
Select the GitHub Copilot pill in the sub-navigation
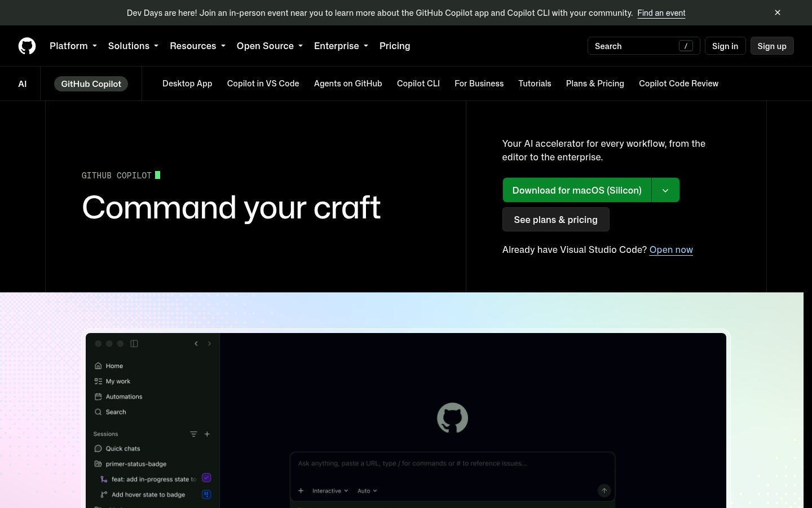91,84
